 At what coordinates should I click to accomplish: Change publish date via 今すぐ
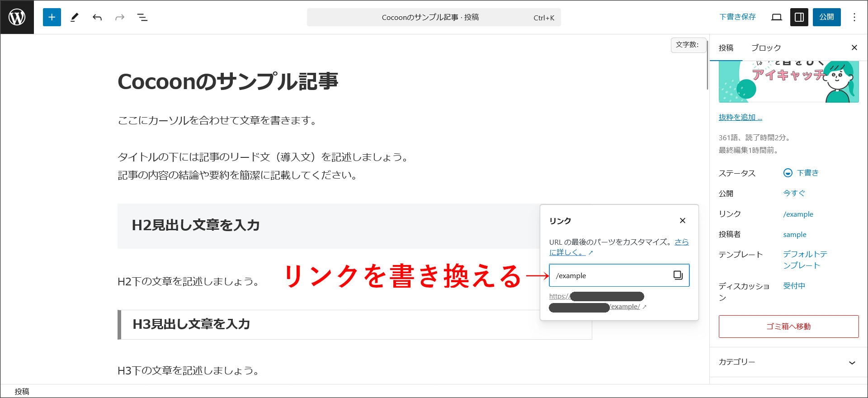[794, 193]
